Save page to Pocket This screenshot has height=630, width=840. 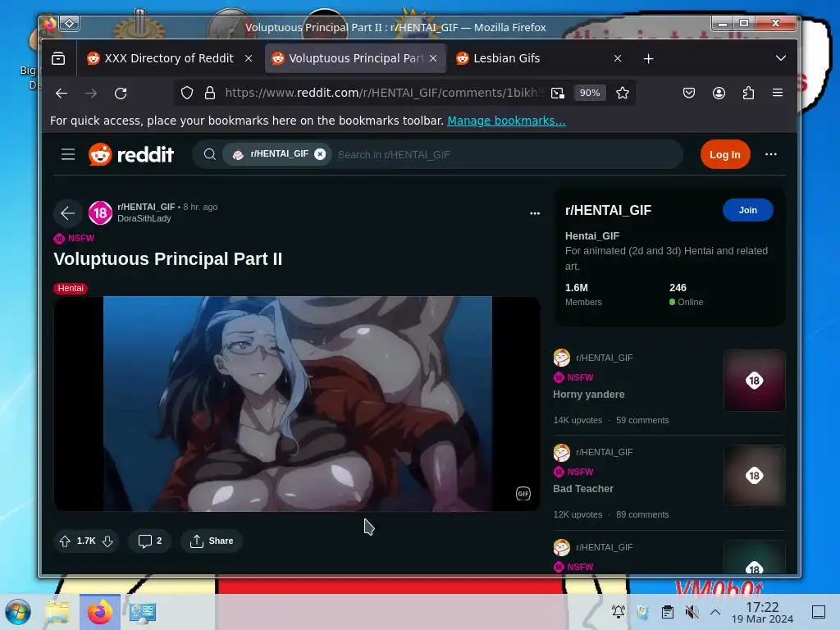(689, 94)
